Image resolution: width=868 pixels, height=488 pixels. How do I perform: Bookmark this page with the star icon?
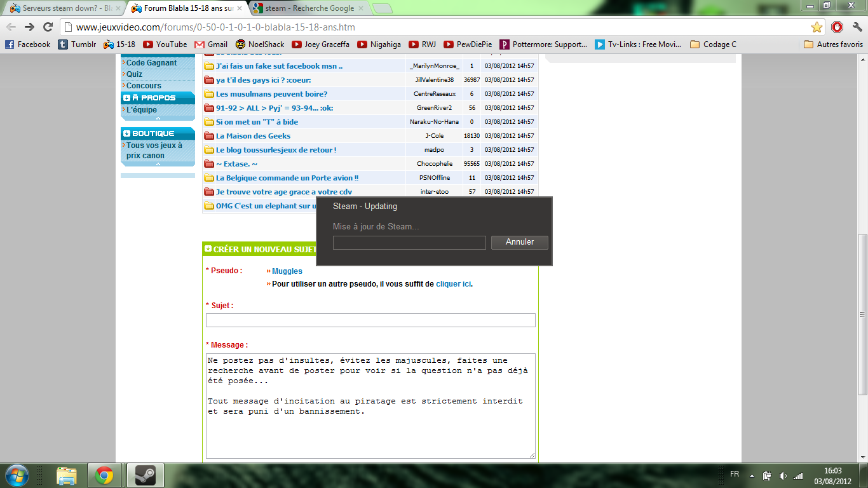point(817,27)
